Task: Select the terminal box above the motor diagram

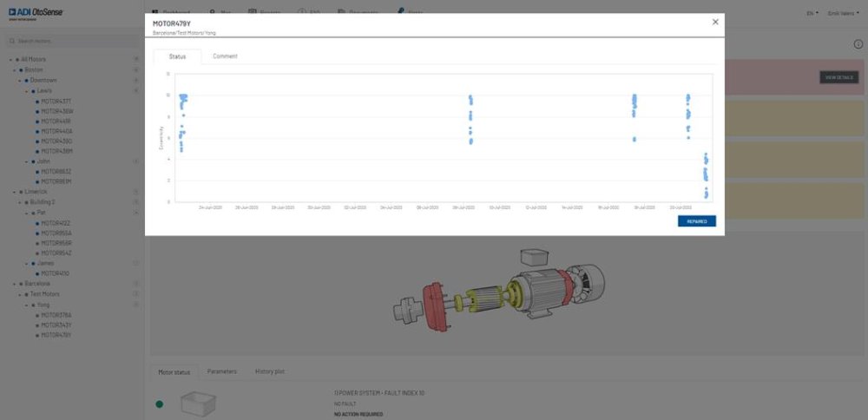Action: point(534,256)
